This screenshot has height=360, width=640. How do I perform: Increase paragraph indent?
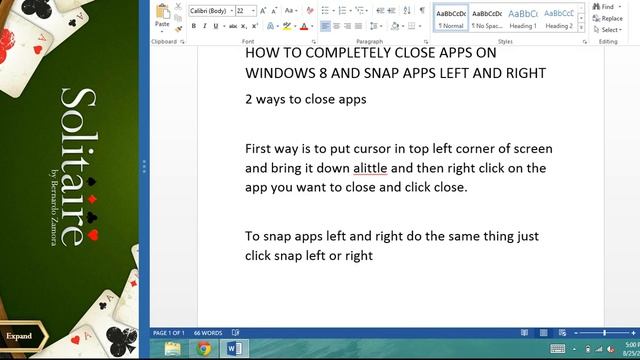(x=391, y=11)
